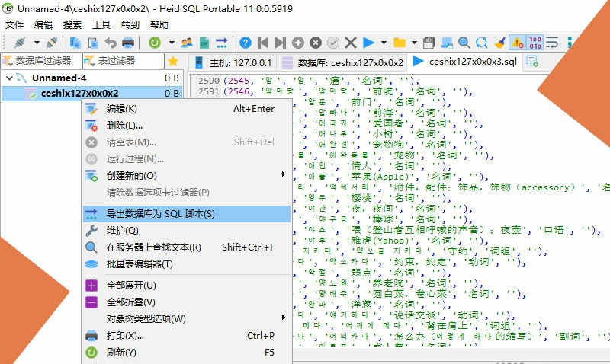Image resolution: width=610 pixels, height=364 pixels.
Task: Open dropdown arrow next to refresh icon
Action: coord(172,43)
